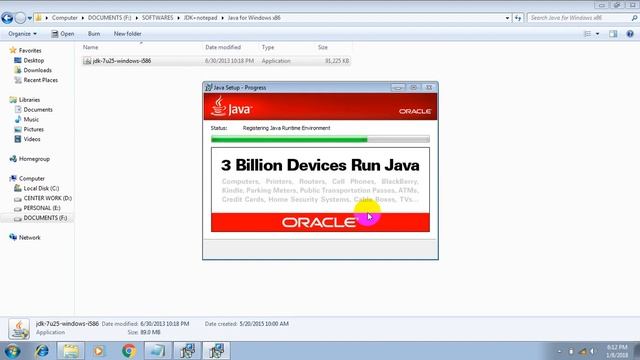Viewport: 640px width, 360px height.
Task: Select Java for Windows x86 breadcrumb segment
Action: [x=254, y=18]
